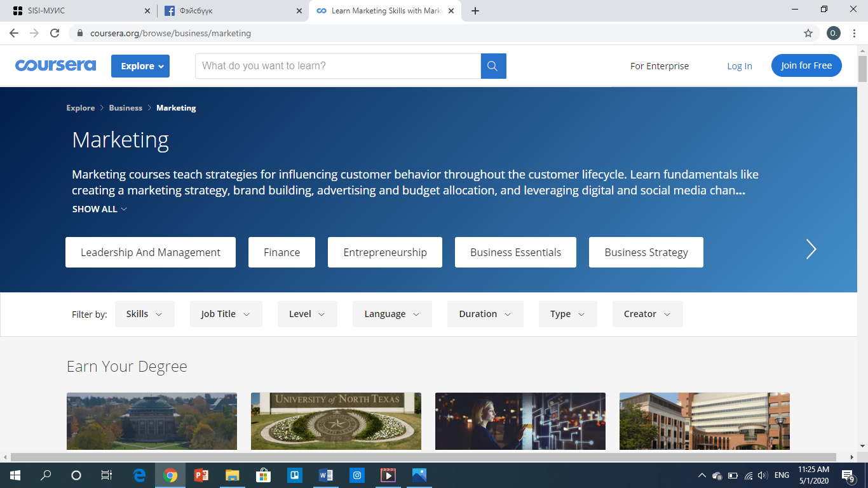Expand the Skills filter dropdown
The width and height of the screenshot is (868, 488).
click(144, 314)
